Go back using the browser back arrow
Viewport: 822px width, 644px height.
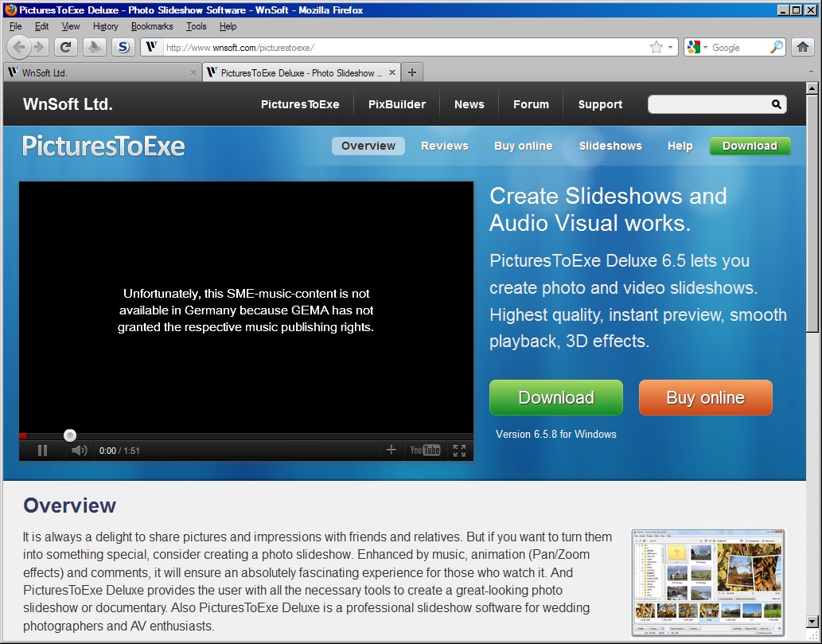[19, 47]
